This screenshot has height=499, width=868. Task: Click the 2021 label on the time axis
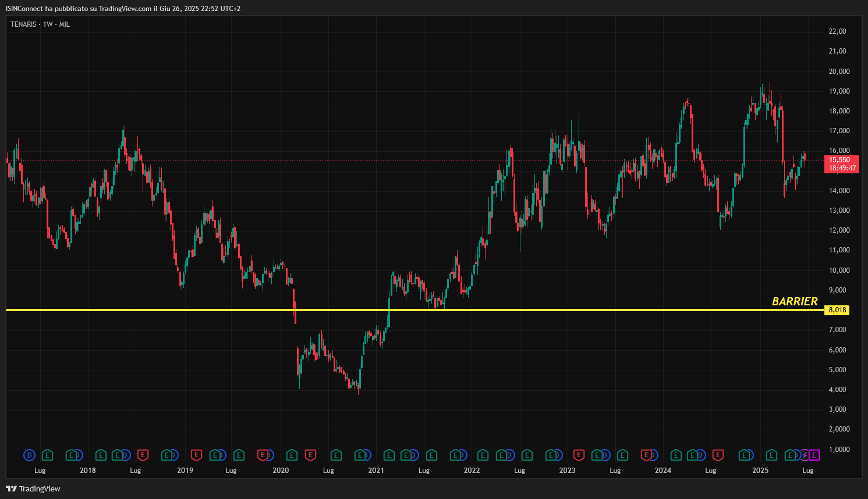coord(376,471)
